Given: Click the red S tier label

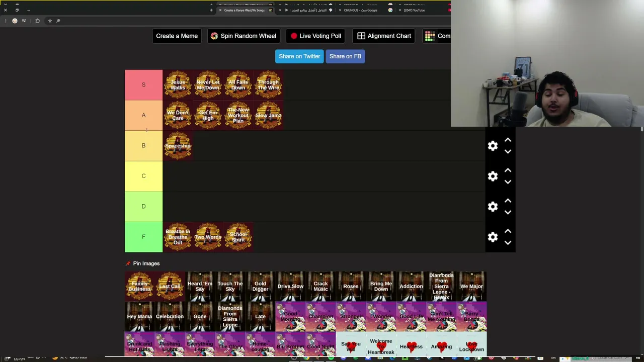Looking at the screenshot, I should click(x=143, y=85).
